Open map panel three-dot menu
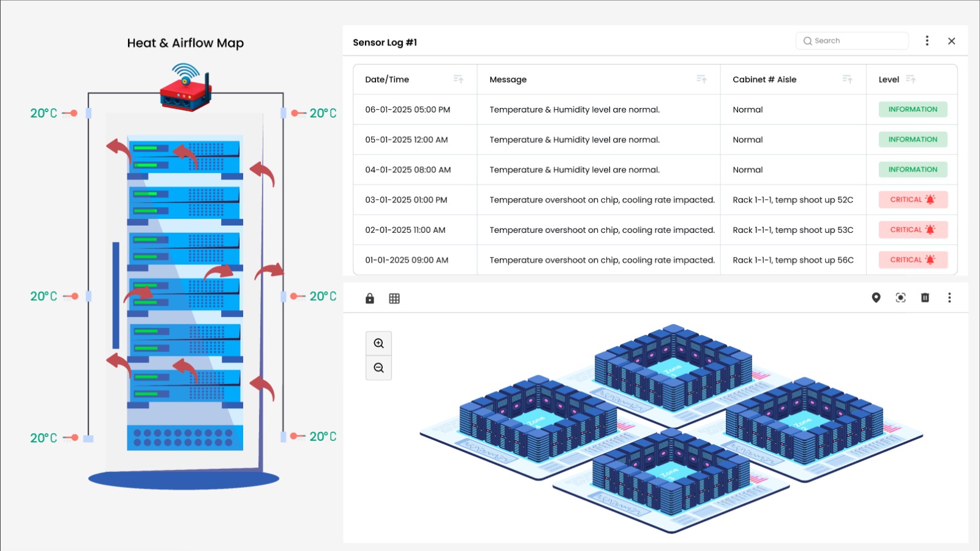This screenshot has width=980, height=551. click(x=949, y=298)
